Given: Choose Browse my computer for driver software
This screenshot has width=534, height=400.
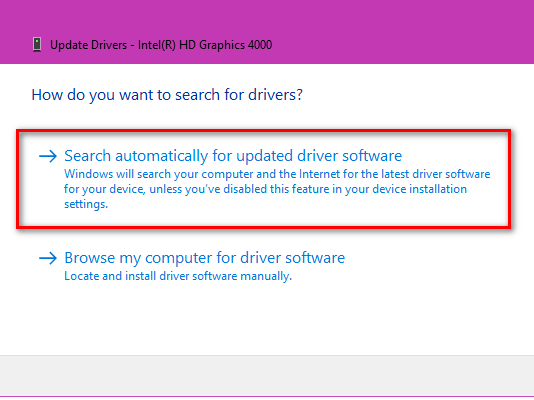Looking at the screenshot, I should (205, 258).
